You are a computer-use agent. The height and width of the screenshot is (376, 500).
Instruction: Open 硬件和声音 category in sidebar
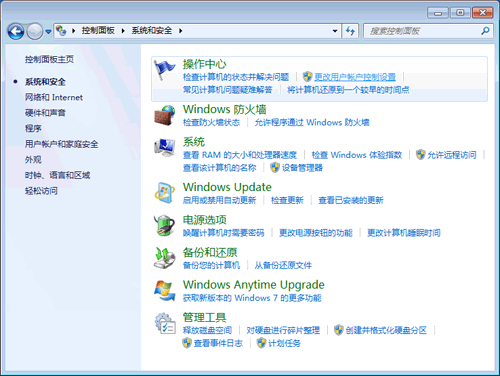click(45, 113)
